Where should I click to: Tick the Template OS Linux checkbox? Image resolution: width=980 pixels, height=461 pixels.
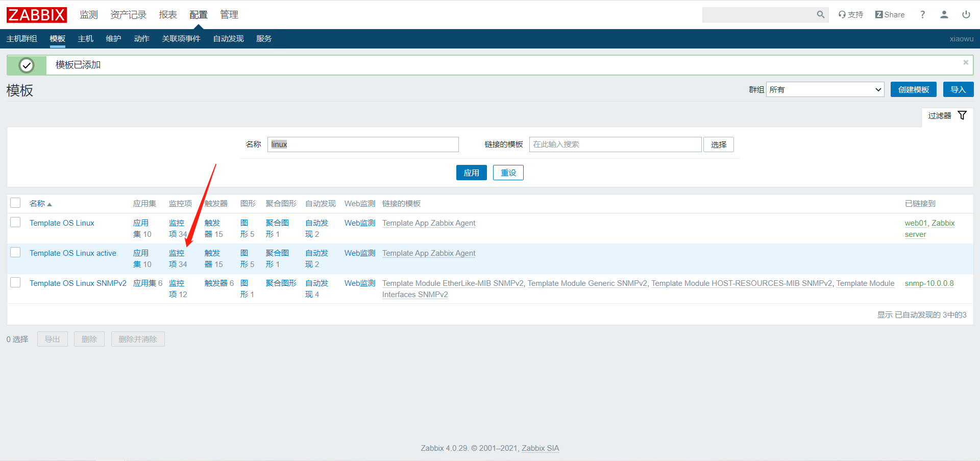click(x=15, y=223)
